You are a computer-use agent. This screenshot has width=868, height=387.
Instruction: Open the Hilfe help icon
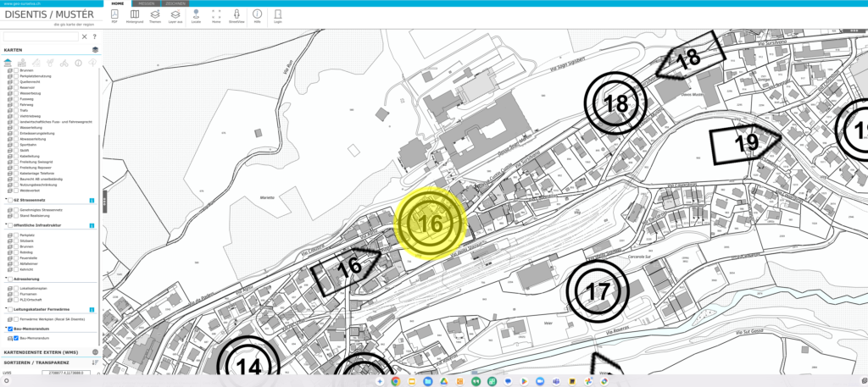[x=257, y=15]
